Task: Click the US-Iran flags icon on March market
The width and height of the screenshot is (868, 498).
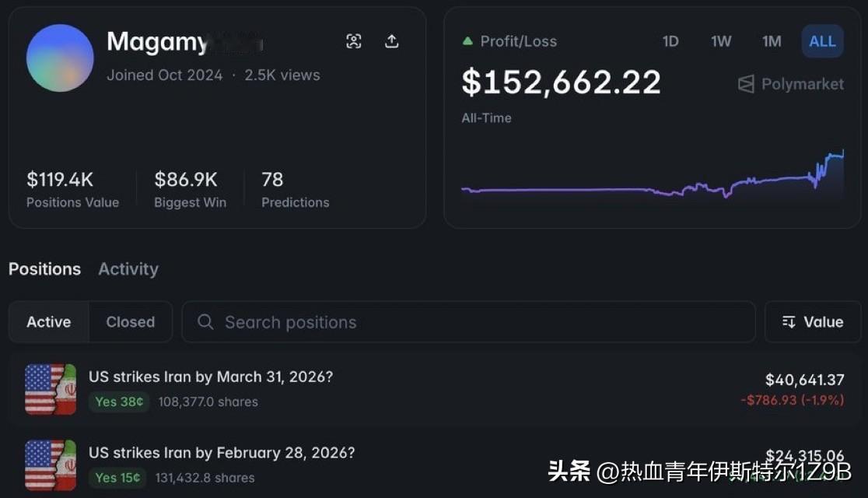Action: pos(50,388)
